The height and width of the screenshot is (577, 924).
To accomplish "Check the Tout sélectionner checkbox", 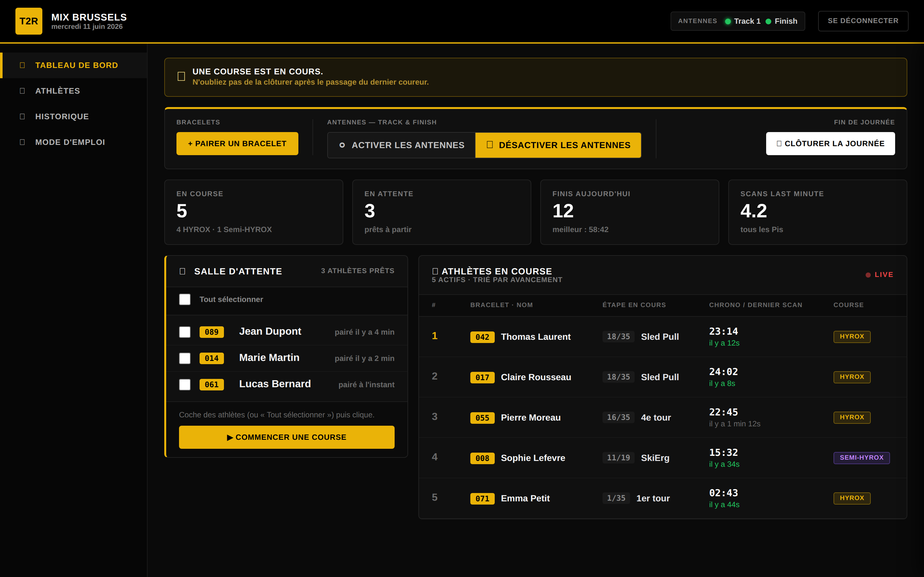I will coord(185,299).
